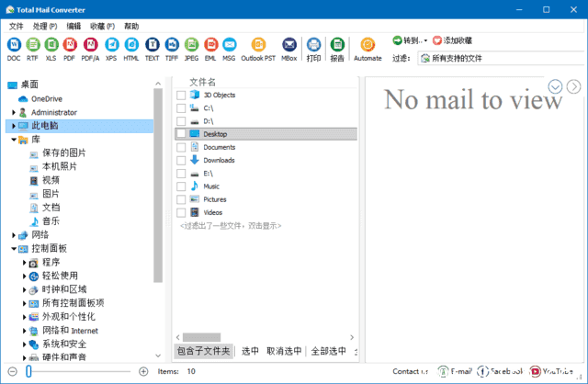Click the 全部选中 button
Image resolution: width=588 pixels, height=384 pixels.
329,351
